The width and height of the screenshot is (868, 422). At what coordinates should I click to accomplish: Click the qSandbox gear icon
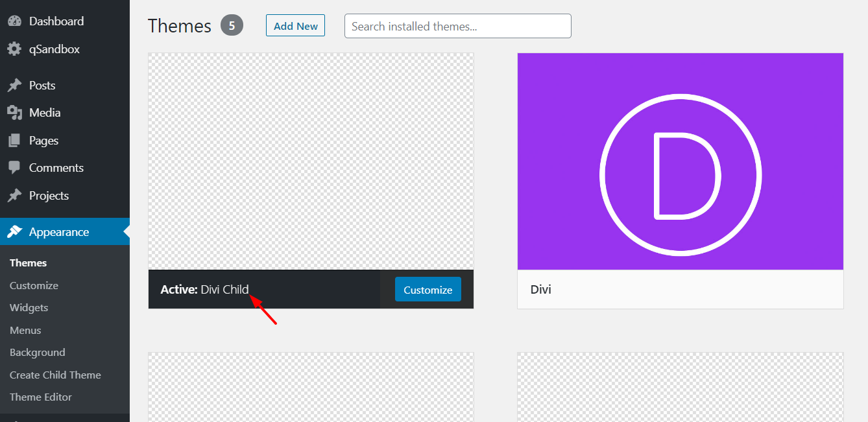(14, 49)
